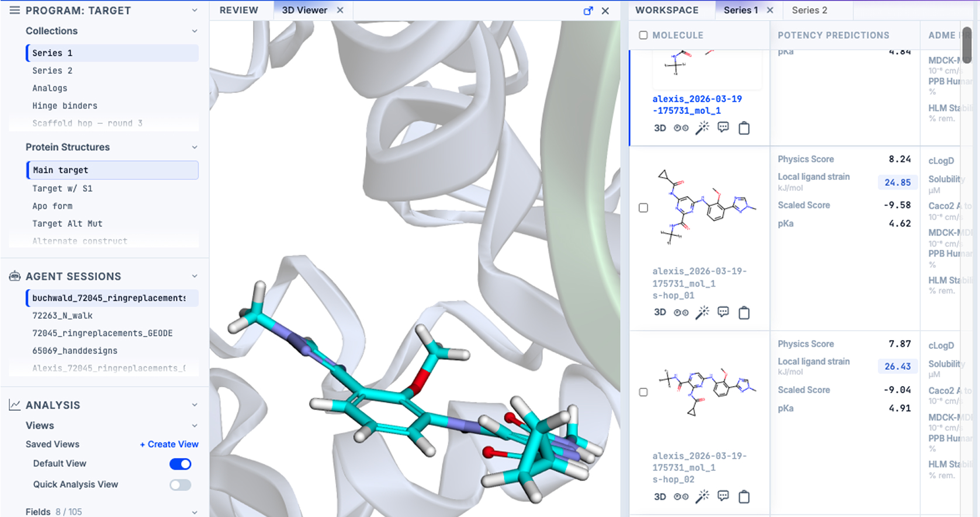Switch to the REVIEW tab

click(238, 11)
